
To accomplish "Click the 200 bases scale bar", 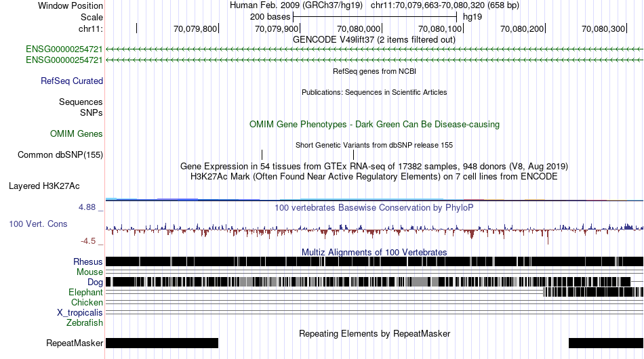I will pyautogui.click(x=375, y=17).
